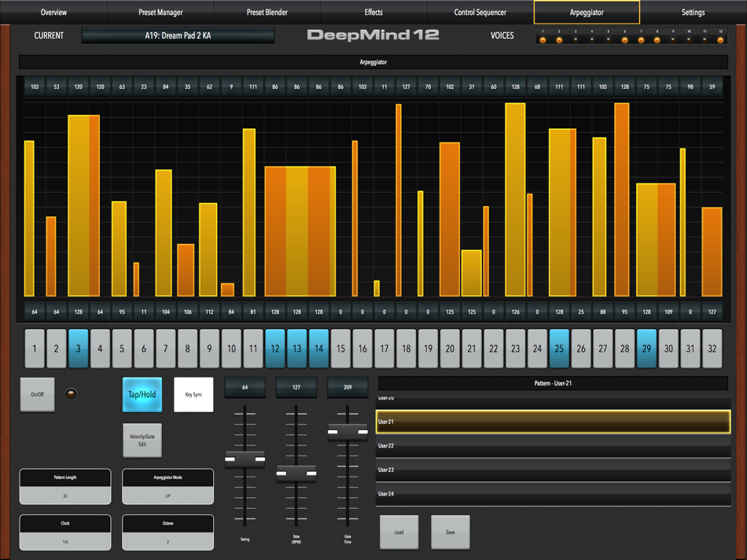The width and height of the screenshot is (747, 560).
Task: Open the Clock division selector set to 1/16
Action: click(x=64, y=532)
